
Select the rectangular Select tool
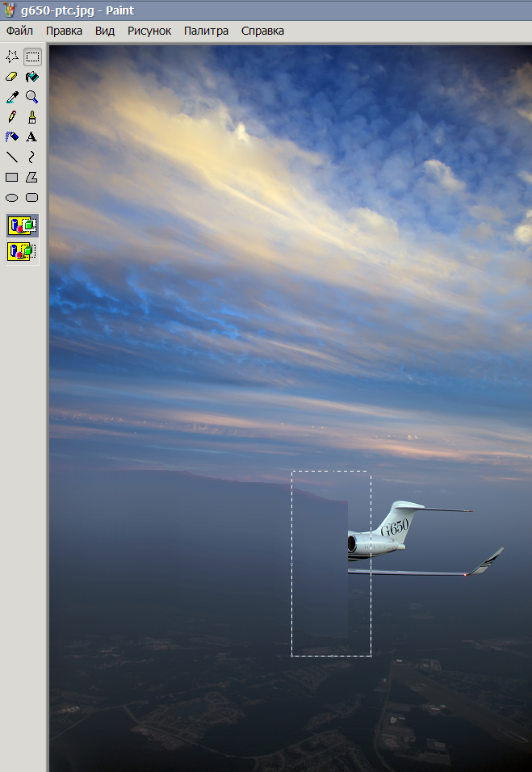tap(32, 57)
